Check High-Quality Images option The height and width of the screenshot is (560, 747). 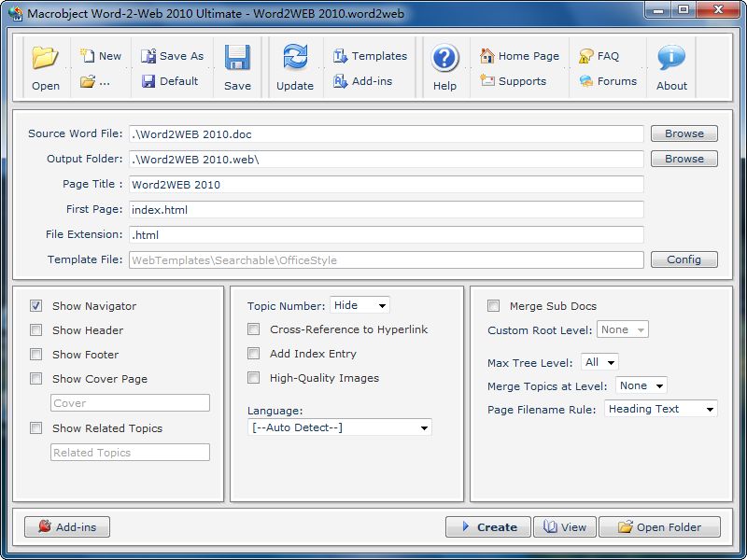[x=253, y=378]
